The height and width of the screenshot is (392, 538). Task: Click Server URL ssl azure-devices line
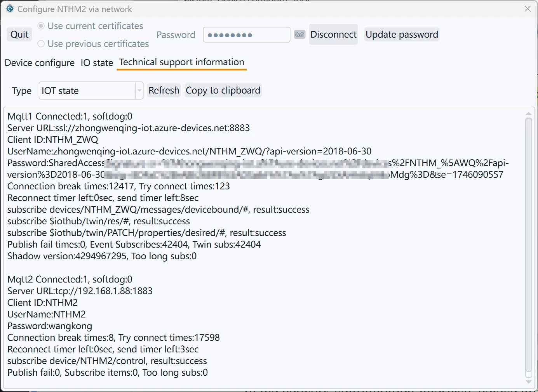(x=129, y=128)
